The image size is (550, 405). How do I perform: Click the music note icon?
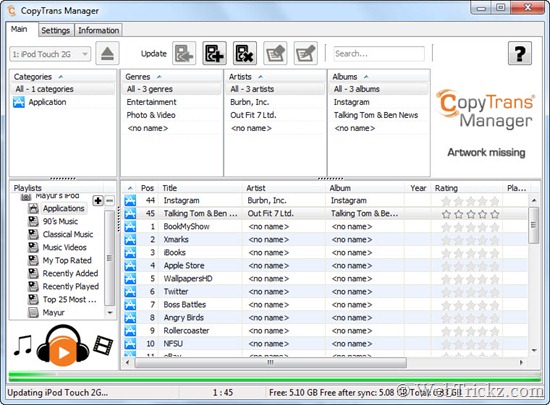23,345
